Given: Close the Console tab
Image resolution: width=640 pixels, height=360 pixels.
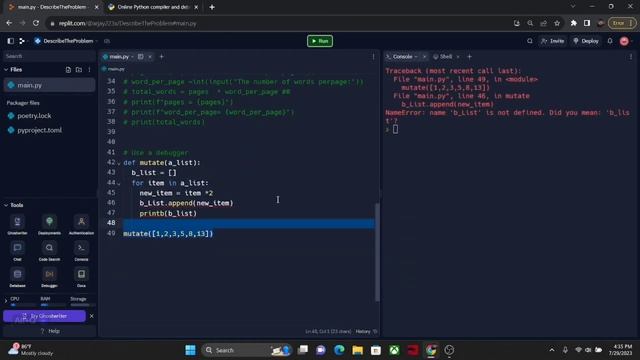Looking at the screenshot, I should coord(424,57).
